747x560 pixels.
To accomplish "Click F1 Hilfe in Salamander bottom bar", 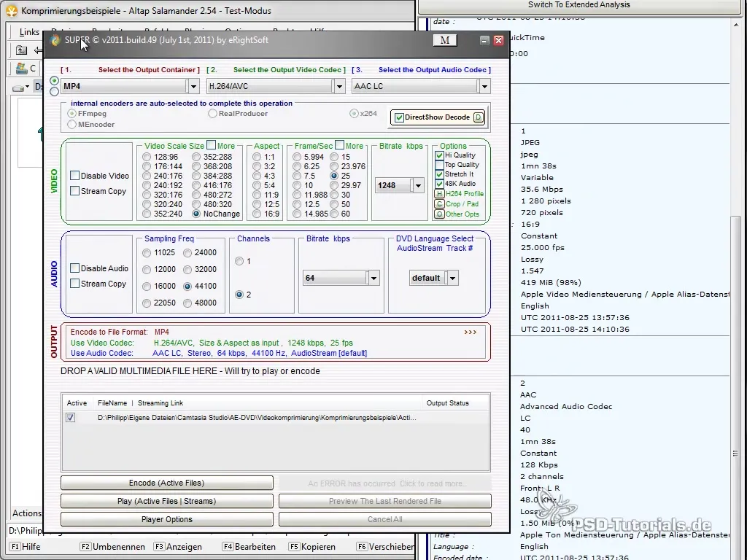I will tap(26, 547).
